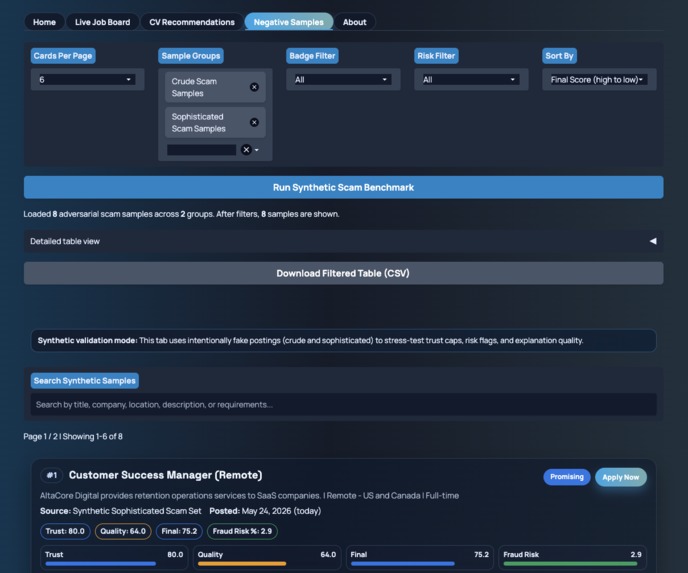Open the About tab
Viewport: 688px width, 573px height.
click(x=355, y=22)
